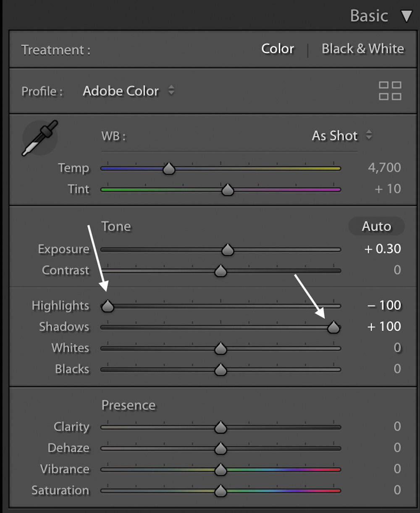This screenshot has height=513, width=420.
Task: Collapse the Basic panel triangle
Action: point(406,16)
